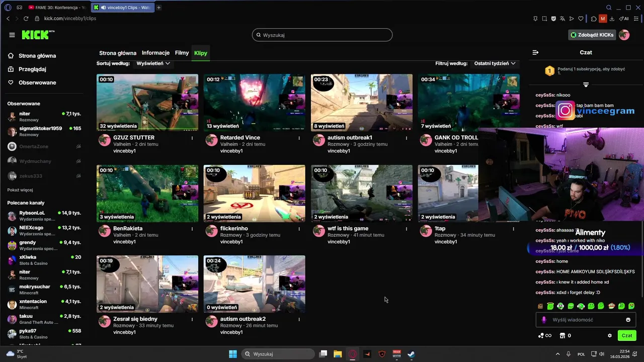644x362 pixels.
Task: Go to Strona główna in sidebar
Action: pyautogui.click(x=32, y=56)
